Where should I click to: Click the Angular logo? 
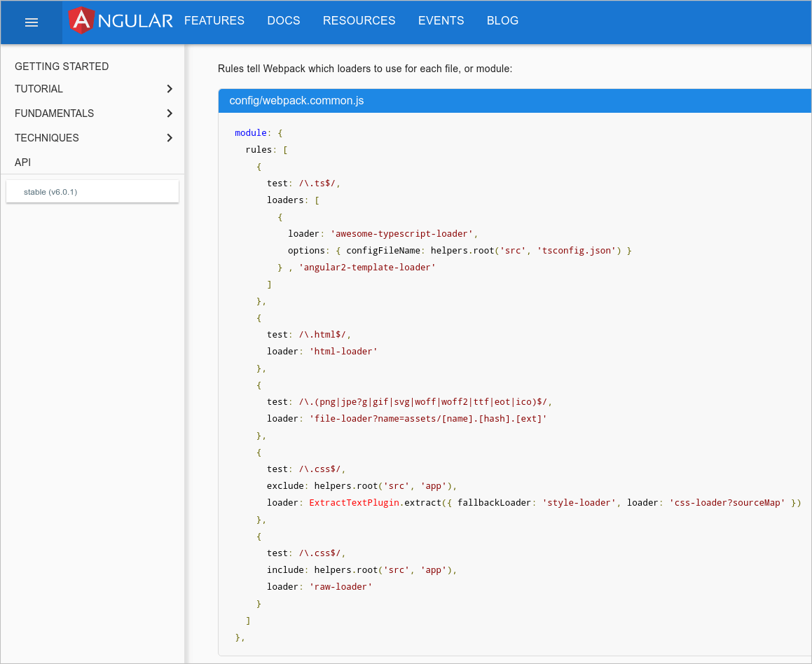click(x=120, y=21)
